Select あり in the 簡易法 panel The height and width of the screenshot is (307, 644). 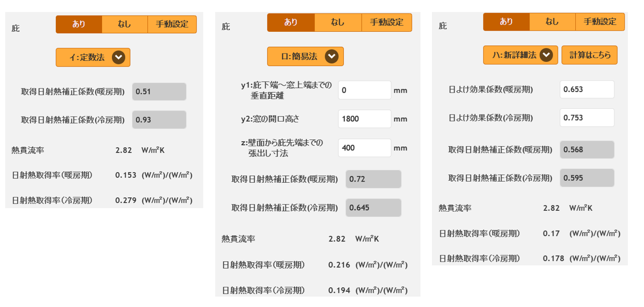pyautogui.click(x=291, y=22)
